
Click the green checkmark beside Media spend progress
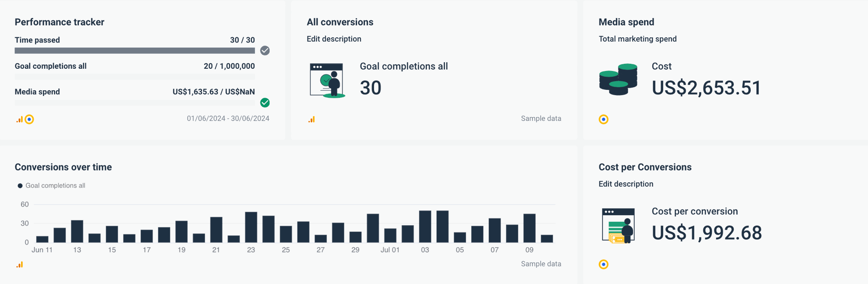coord(265,103)
